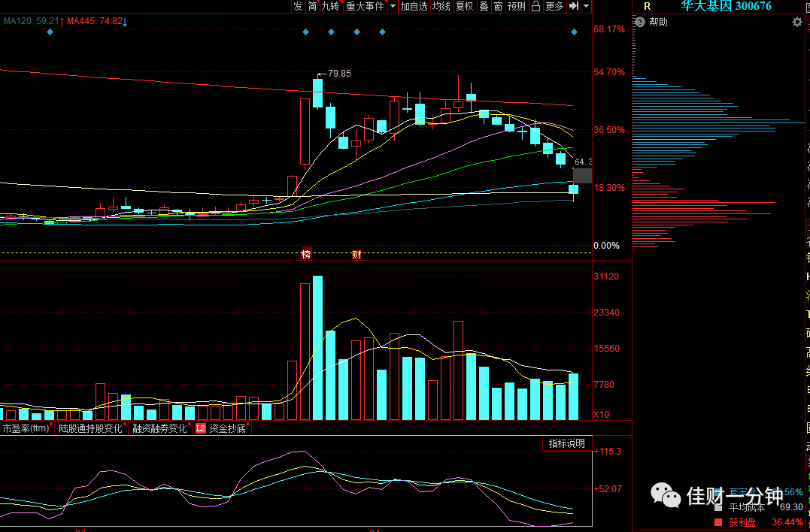Image resolution: width=810 pixels, height=532 pixels.
Task: Click the 79.85 peak candlestick
Action: [x=317, y=92]
